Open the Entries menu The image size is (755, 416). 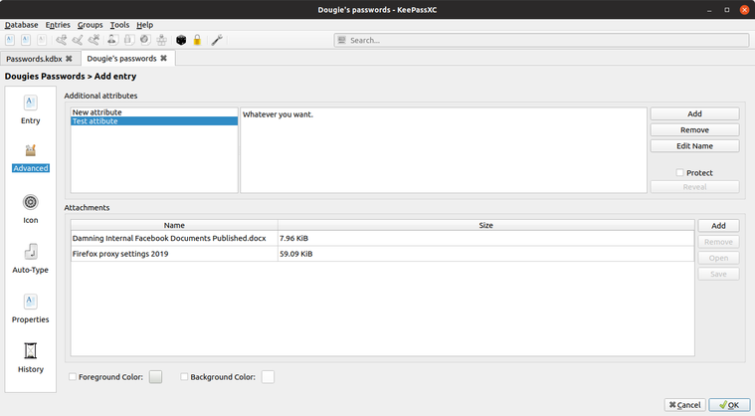click(x=58, y=25)
